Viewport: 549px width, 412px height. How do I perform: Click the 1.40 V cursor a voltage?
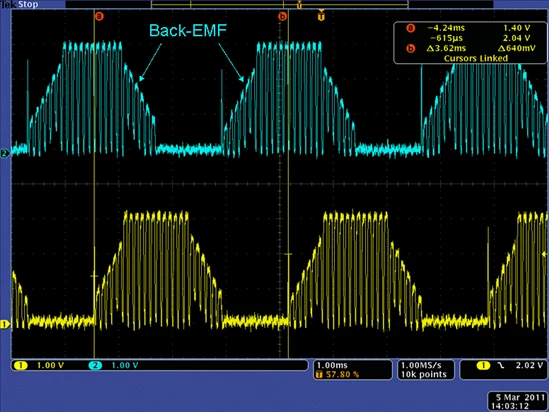coord(517,28)
